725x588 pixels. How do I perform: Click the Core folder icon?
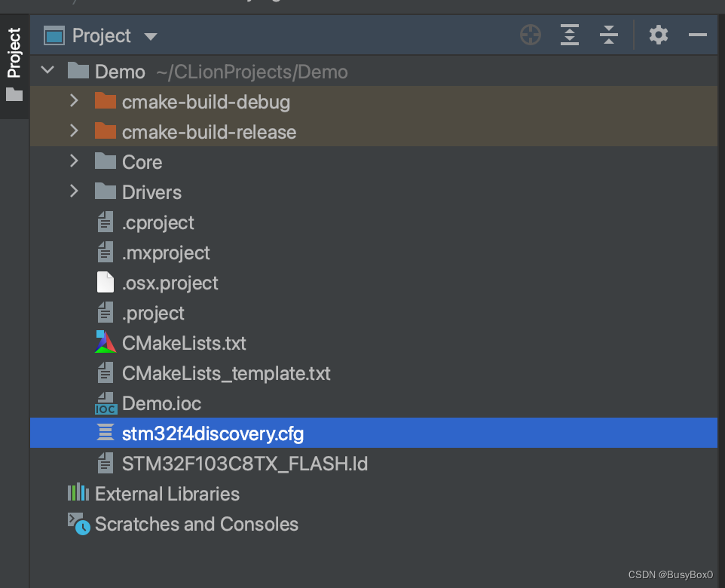pyautogui.click(x=106, y=161)
